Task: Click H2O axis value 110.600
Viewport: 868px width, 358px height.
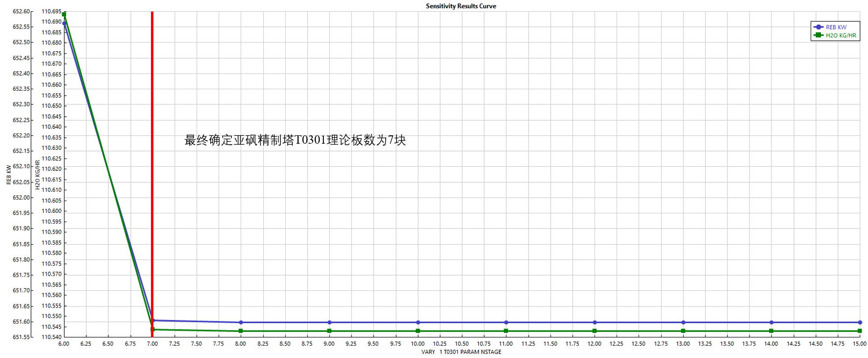Action: [x=51, y=211]
